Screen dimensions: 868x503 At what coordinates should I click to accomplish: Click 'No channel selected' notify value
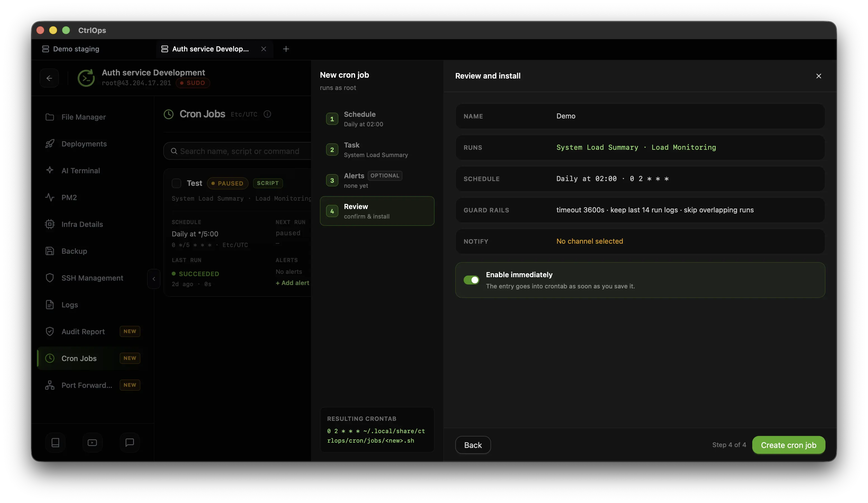click(x=590, y=242)
